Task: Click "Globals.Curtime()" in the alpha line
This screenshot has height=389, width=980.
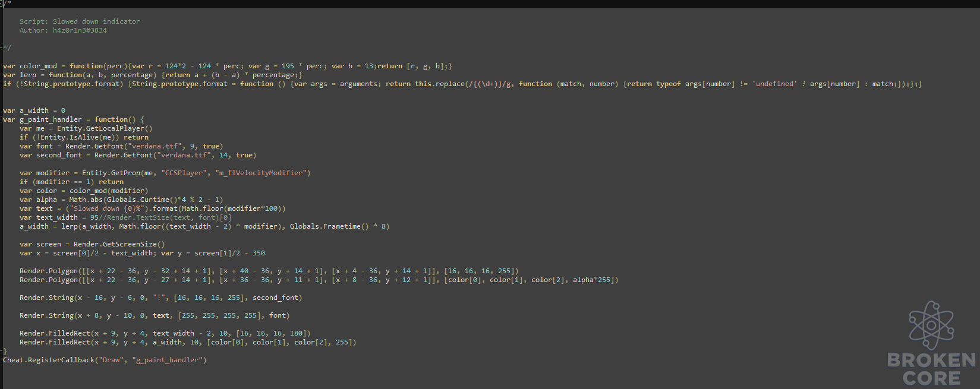Action: pyautogui.click(x=142, y=200)
